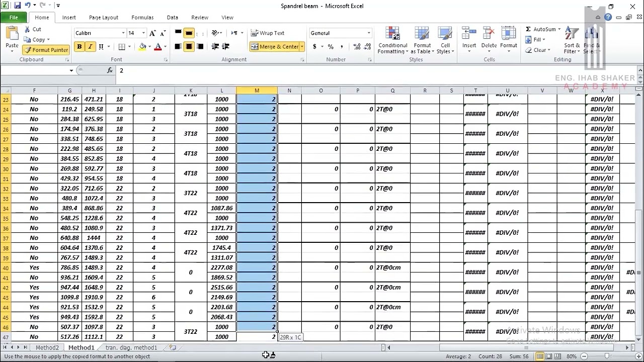Open Format as Table gallery
The height and width of the screenshot is (362, 644).
tap(422, 40)
